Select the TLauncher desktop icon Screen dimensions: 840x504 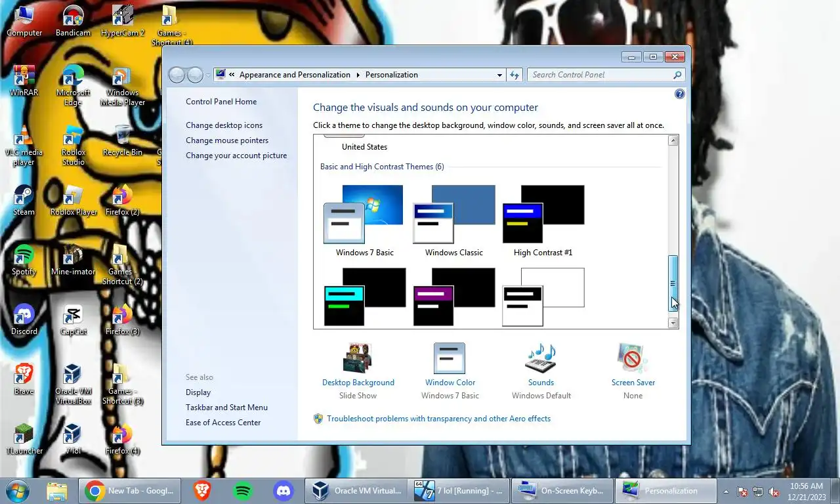tap(24, 439)
